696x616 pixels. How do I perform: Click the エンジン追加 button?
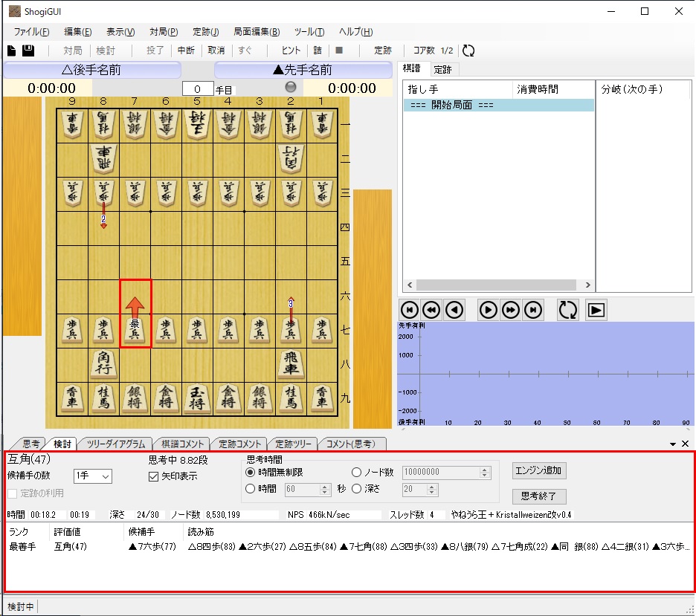click(x=539, y=470)
